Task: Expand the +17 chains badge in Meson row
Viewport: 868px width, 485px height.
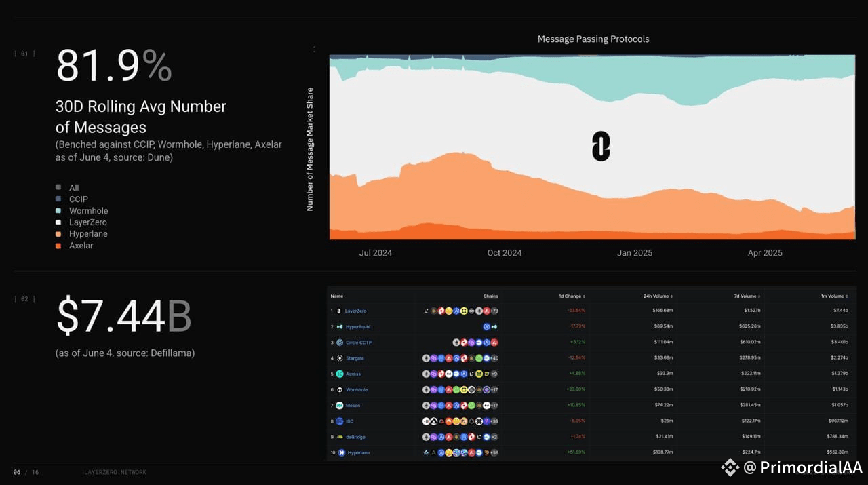Action: point(494,405)
